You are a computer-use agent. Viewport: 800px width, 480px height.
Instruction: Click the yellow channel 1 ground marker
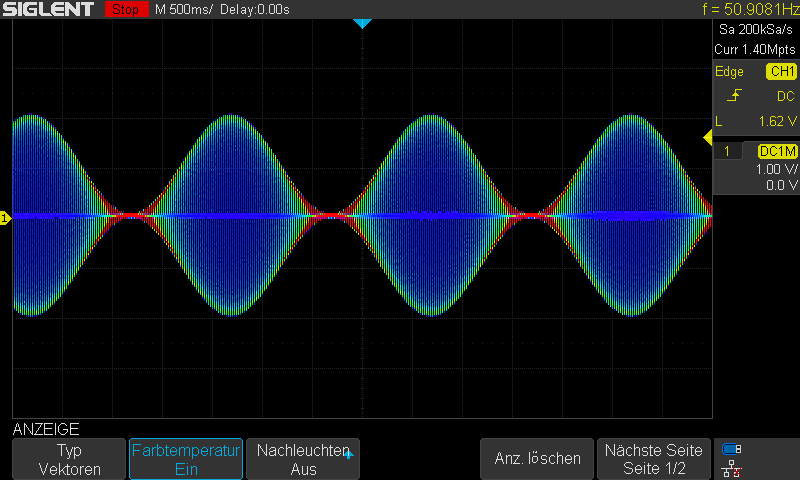(5, 218)
